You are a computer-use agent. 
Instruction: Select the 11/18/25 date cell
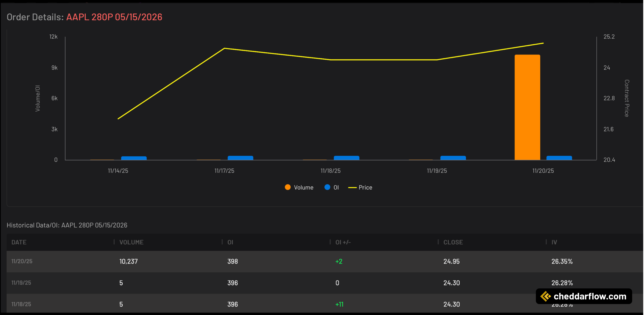coord(21,304)
